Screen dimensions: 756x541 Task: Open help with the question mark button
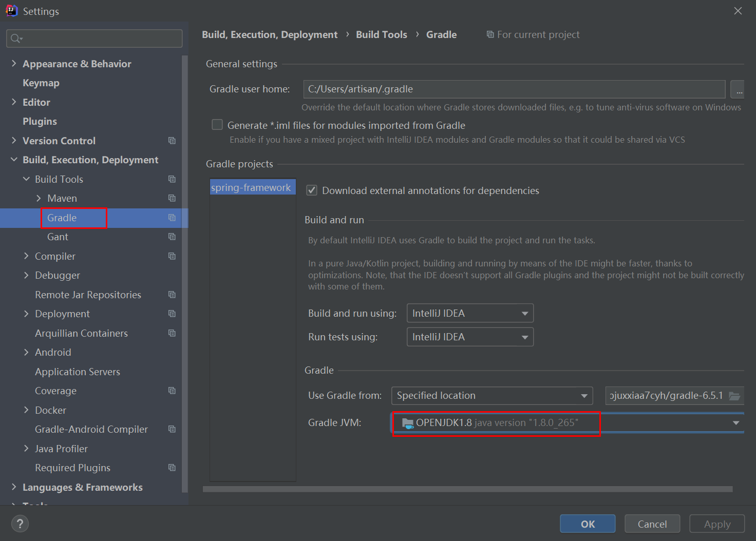pos(20,524)
